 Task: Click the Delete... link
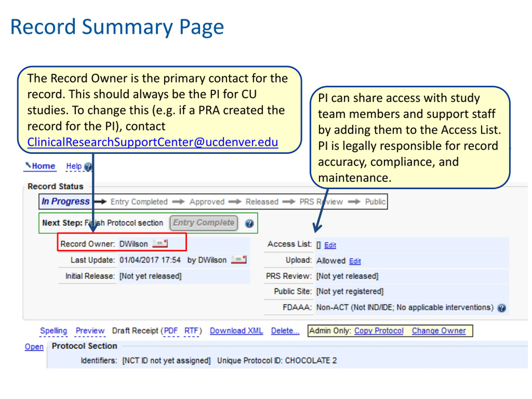pos(285,330)
